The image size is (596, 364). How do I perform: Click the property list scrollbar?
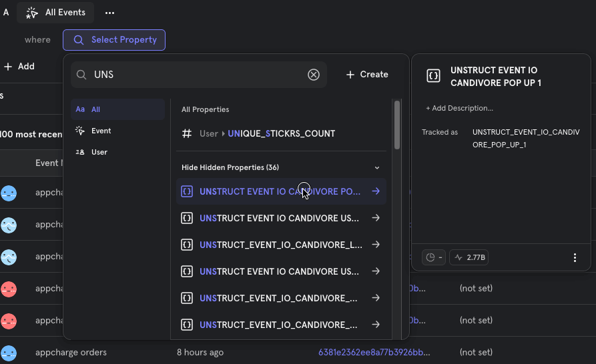click(x=397, y=125)
